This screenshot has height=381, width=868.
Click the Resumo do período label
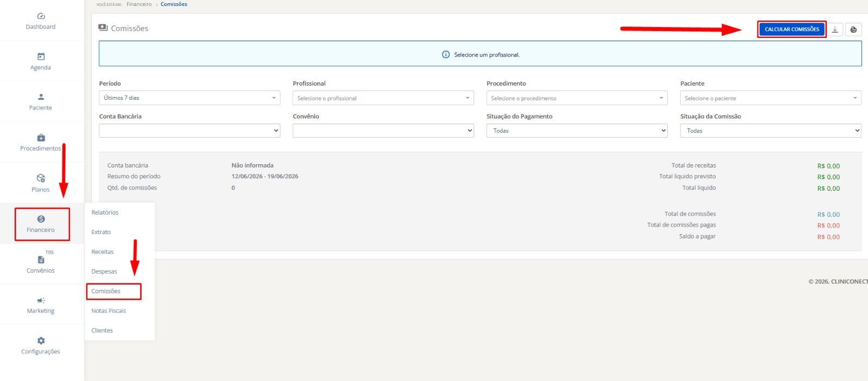tap(134, 176)
